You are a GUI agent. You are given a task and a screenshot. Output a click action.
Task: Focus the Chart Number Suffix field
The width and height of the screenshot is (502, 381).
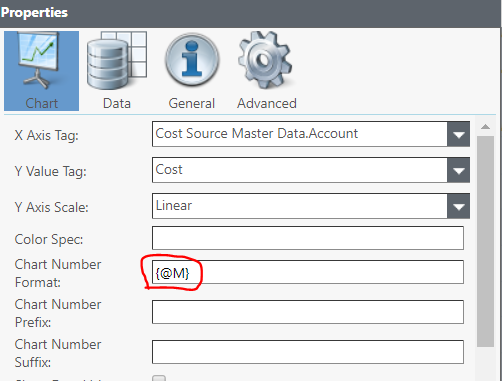308,352
